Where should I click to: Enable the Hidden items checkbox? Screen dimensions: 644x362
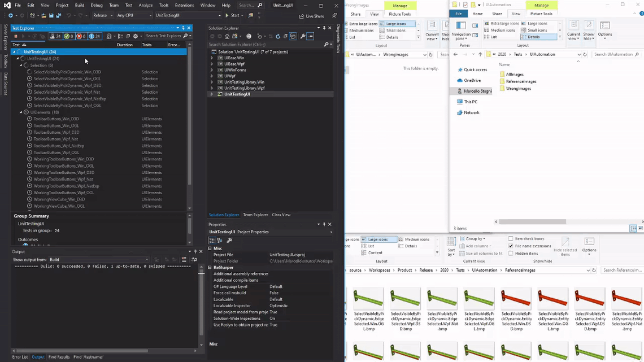[x=511, y=254]
